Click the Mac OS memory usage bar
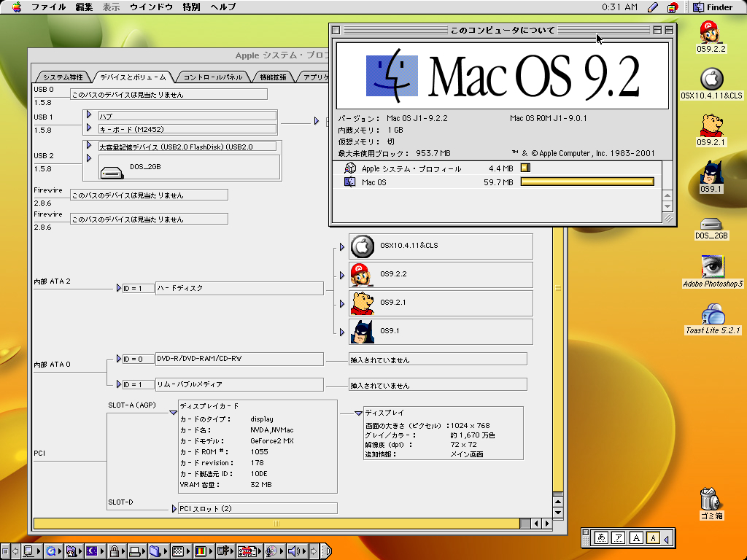The image size is (747, 560). 587,182
